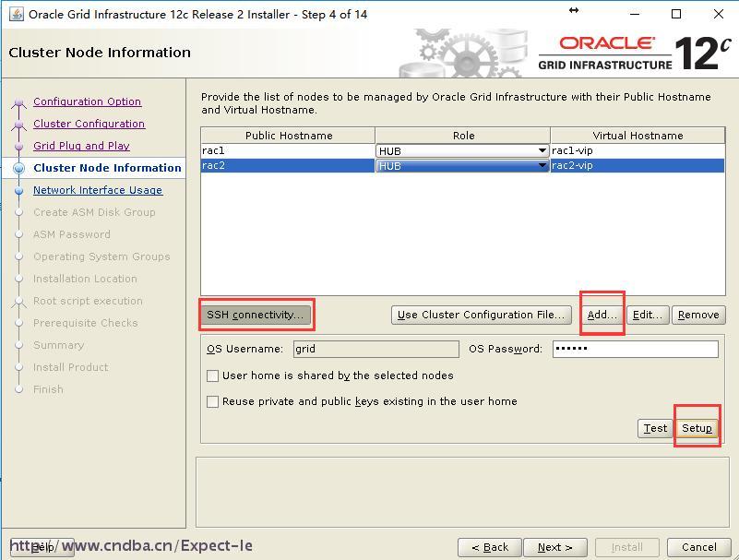
Task: Open the Role dropdown for rac1
Action: pyautogui.click(x=462, y=151)
